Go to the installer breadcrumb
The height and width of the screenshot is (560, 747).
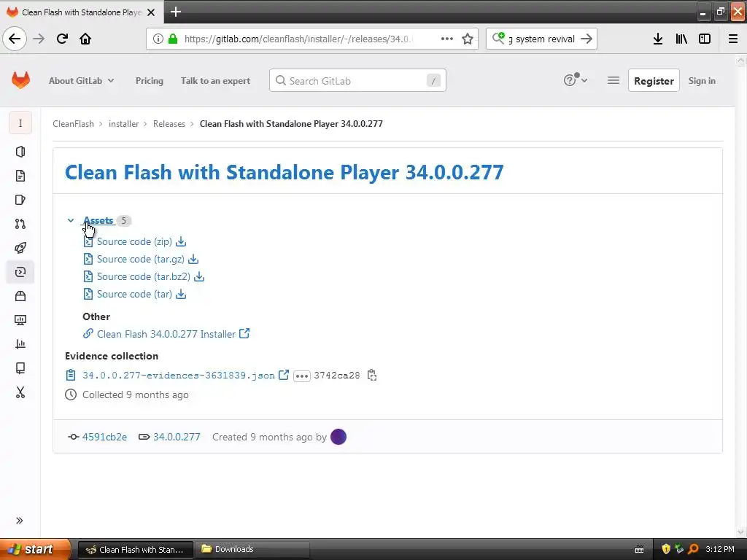point(123,124)
